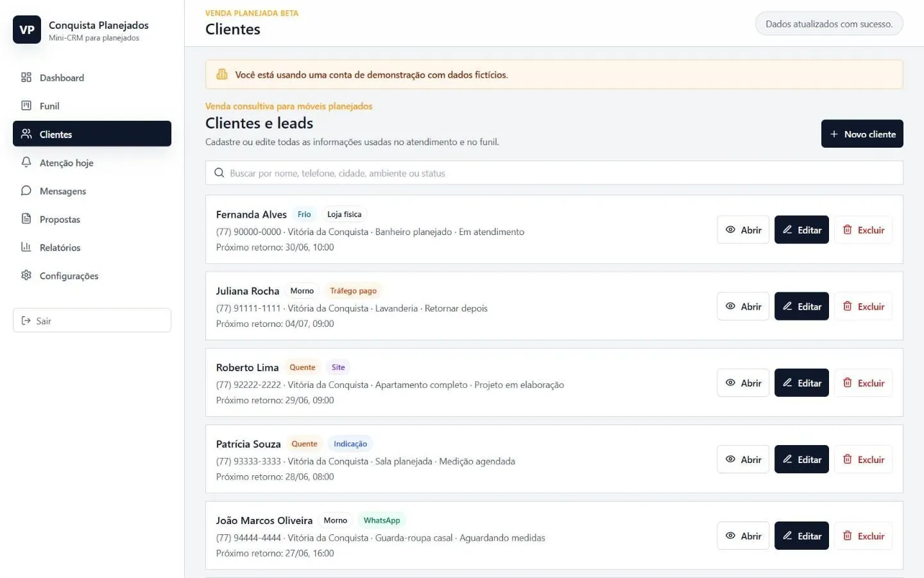
Task: Open Atenção hoje alerts
Action: coord(92,162)
